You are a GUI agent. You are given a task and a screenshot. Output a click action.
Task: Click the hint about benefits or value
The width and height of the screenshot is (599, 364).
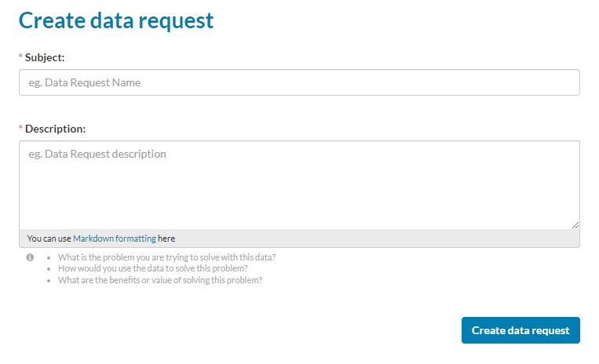tap(160, 280)
